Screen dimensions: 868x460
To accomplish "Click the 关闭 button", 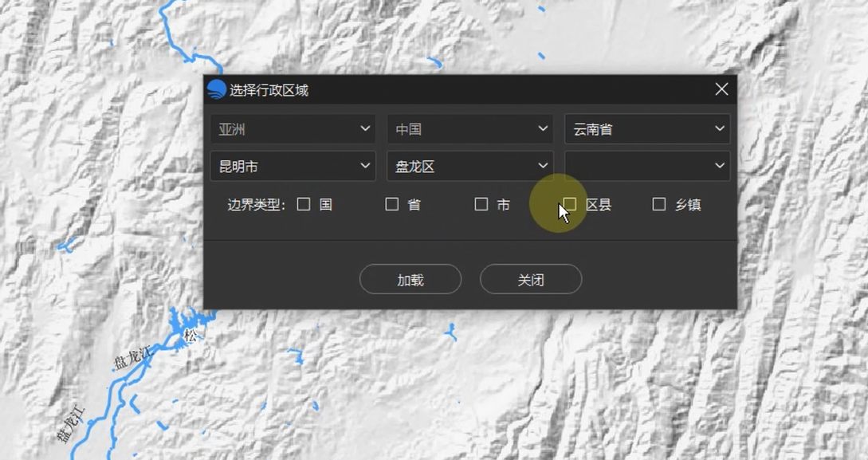I will click(x=531, y=280).
